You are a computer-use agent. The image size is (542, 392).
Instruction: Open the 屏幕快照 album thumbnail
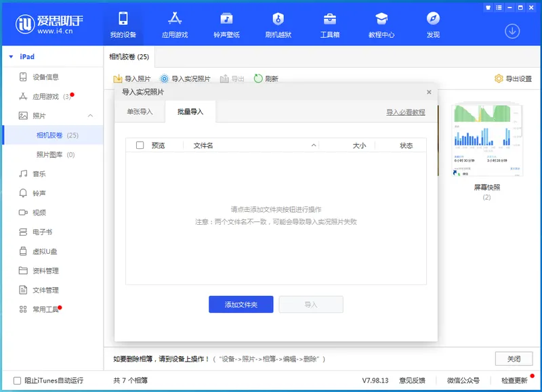(x=486, y=140)
